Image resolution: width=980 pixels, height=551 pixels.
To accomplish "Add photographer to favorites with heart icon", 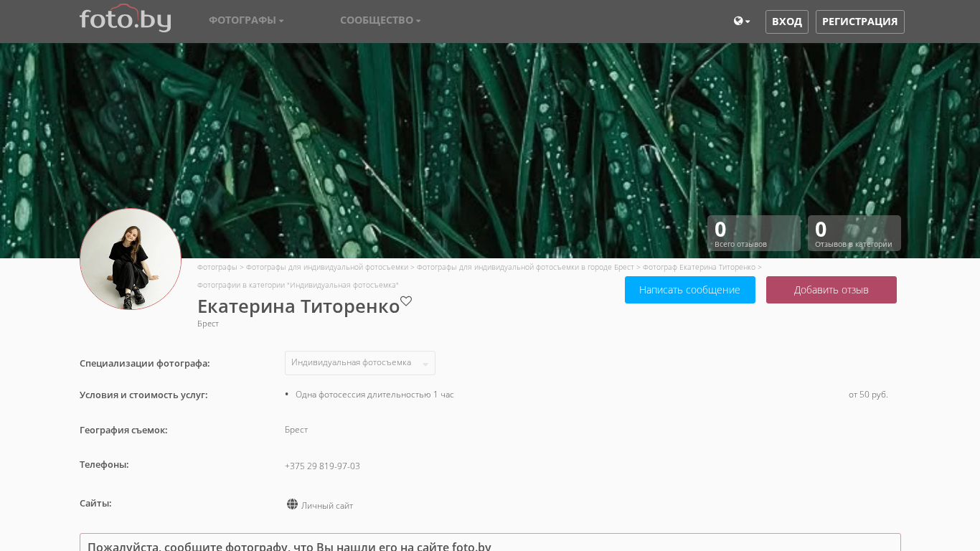I will 406,301.
